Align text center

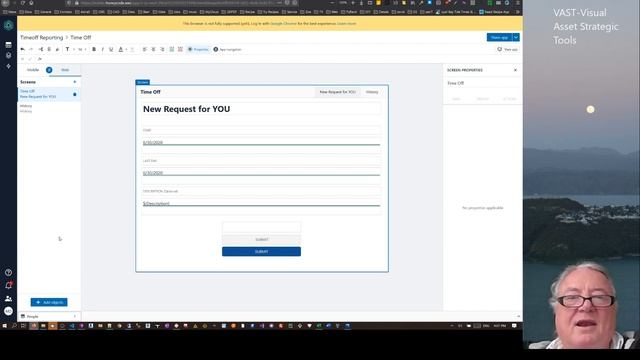click(153, 49)
